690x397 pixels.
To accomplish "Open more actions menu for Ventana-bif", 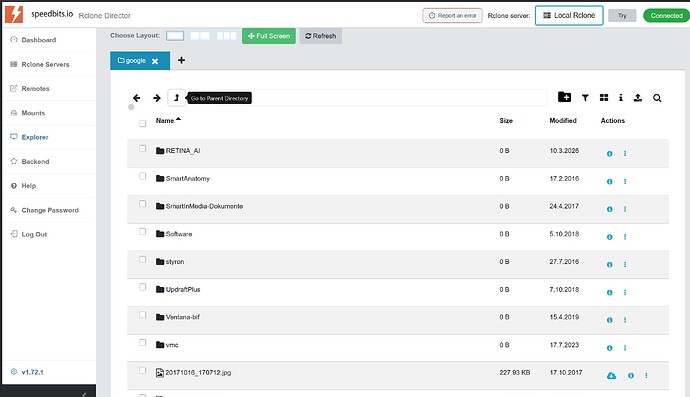I will click(x=625, y=320).
